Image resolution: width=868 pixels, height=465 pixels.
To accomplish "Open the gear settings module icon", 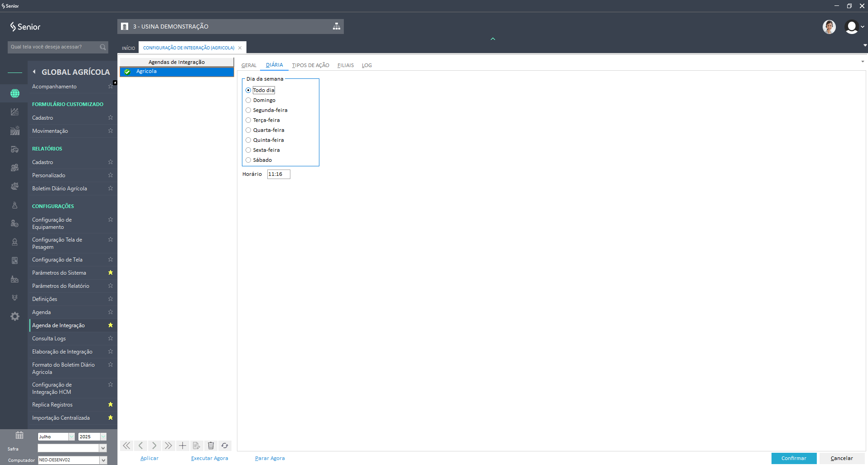I will point(15,316).
